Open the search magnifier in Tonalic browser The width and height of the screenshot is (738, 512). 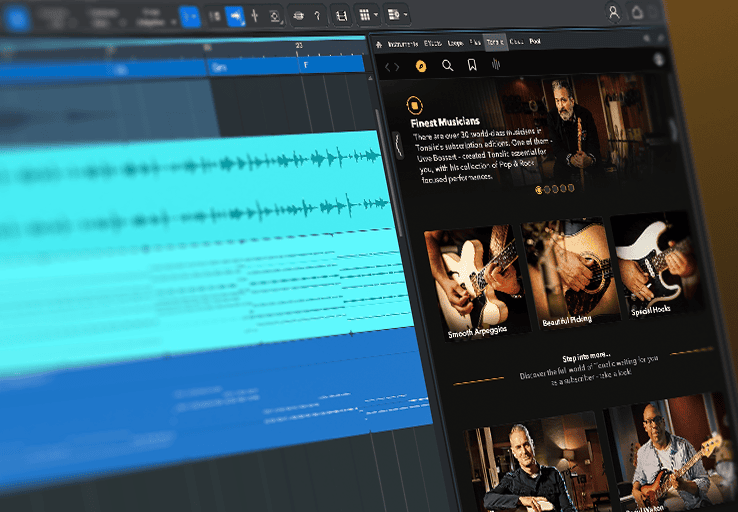tap(447, 66)
